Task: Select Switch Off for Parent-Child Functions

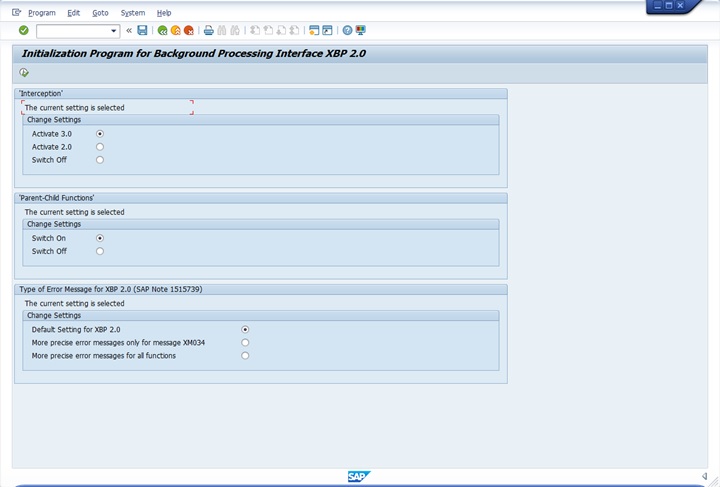Action: 100,251
